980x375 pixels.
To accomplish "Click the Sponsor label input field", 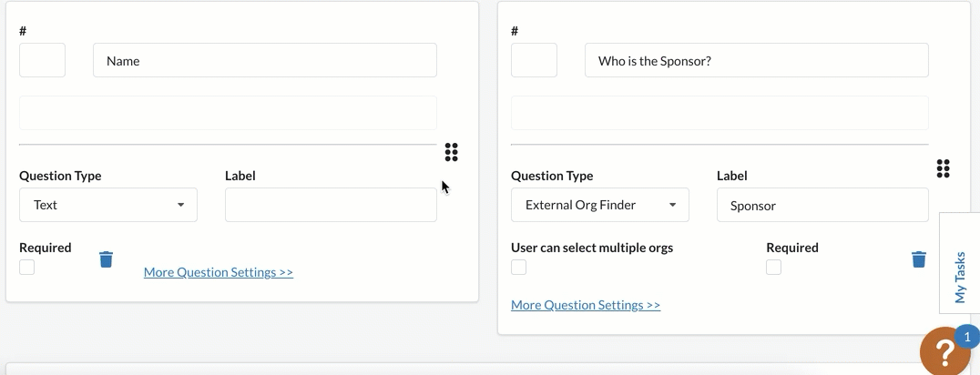I will point(822,205).
